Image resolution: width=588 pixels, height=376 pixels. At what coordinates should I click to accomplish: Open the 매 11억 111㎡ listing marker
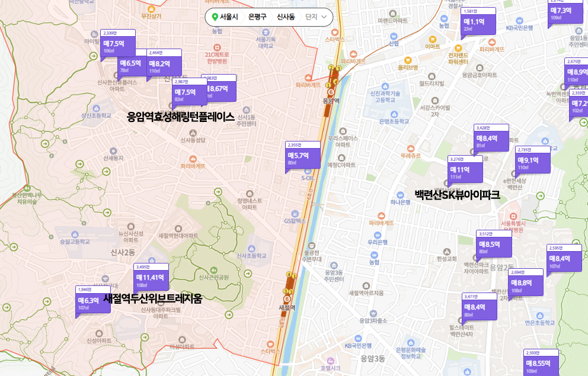[x=465, y=170]
